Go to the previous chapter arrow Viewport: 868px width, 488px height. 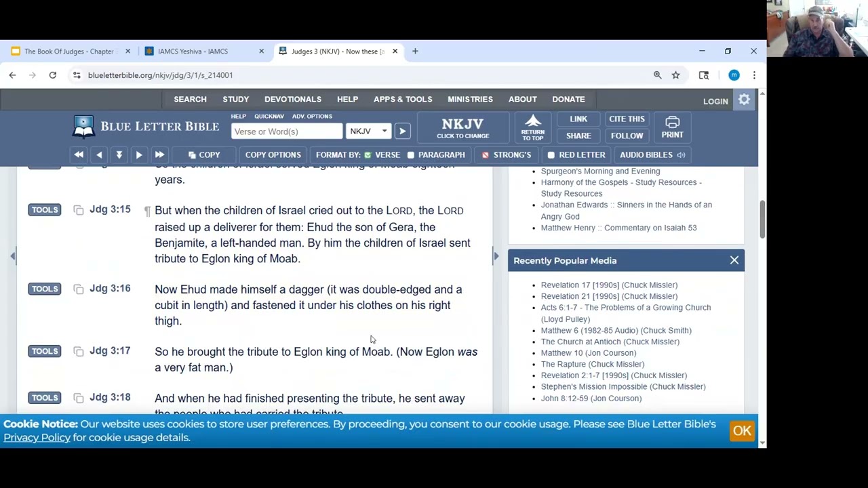(x=99, y=155)
